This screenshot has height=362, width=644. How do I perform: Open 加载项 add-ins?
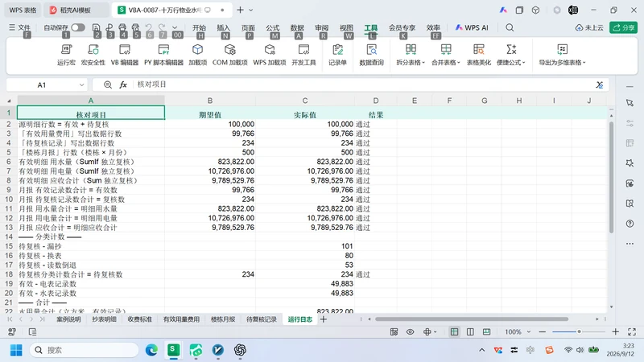click(197, 55)
